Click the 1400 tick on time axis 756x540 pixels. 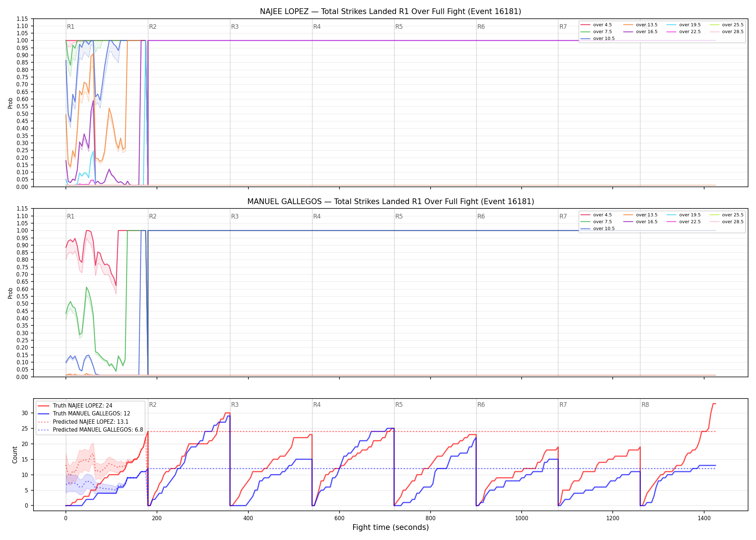pos(704,518)
